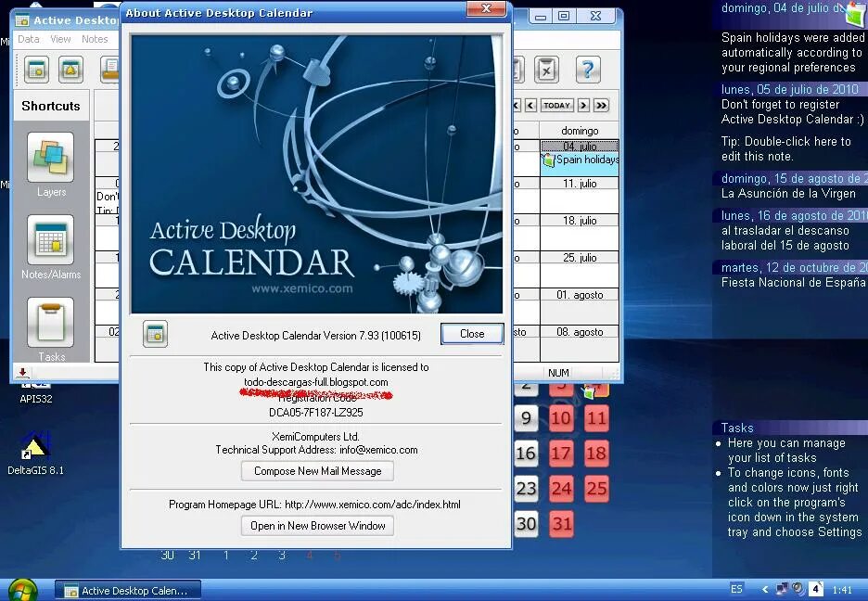Go to previous month with single left arrow
The image size is (868, 601).
pyautogui.click(x=530, y=105)
